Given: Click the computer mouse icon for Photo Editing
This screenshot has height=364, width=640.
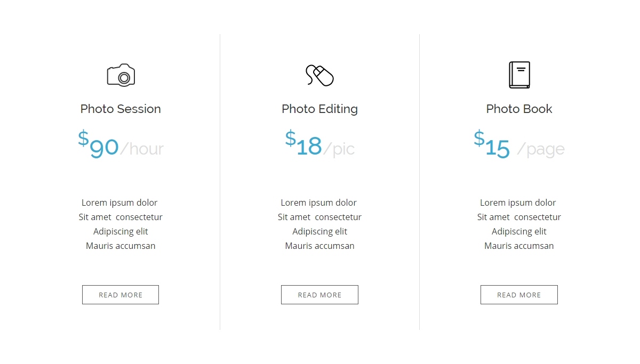Looking at the screenshot, I should (x=319, y=75).
